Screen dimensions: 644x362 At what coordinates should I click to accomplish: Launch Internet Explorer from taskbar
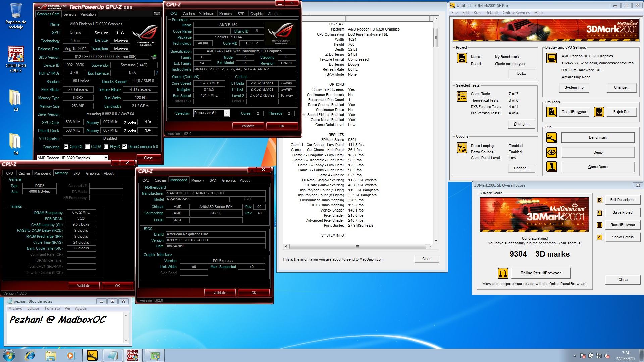point(30,355)
